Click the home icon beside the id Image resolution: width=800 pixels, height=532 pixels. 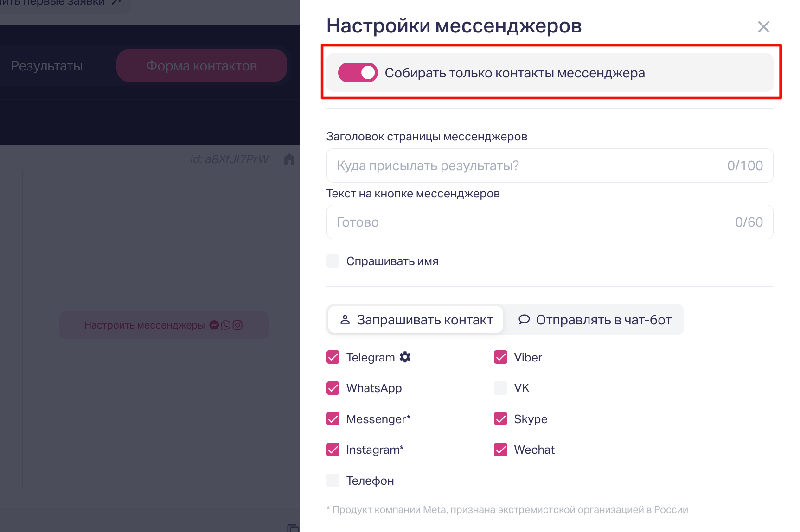[289, 159]
